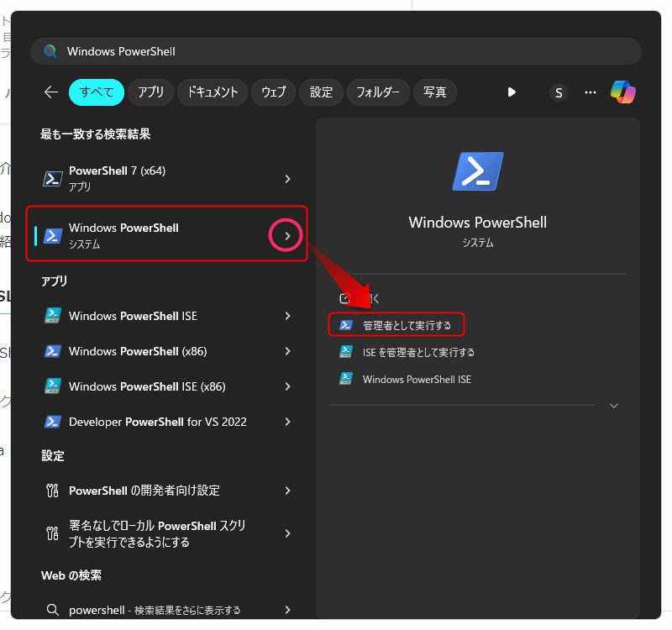Open the 署名なしでローカル PowerShell スクリプト setting

[x=167, y=533]
